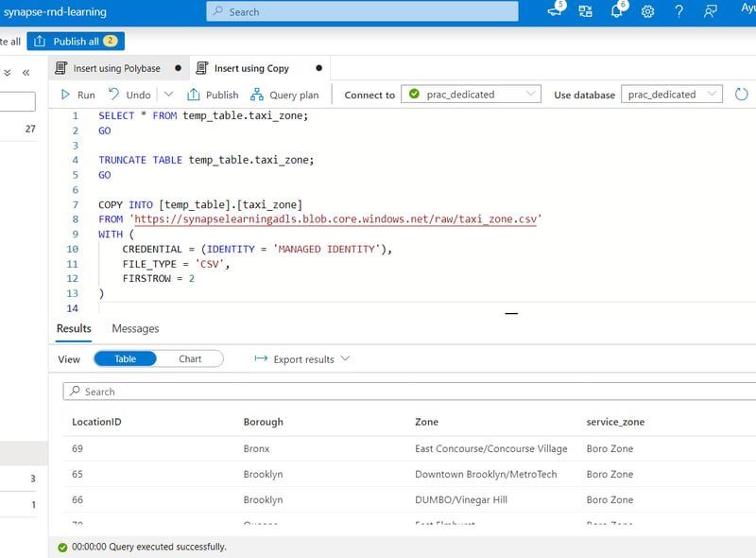Open the settings gear icon
Image resolution: width=756 pixels, height=558 pixels.
pyautogui.click(x=647, y=11)
